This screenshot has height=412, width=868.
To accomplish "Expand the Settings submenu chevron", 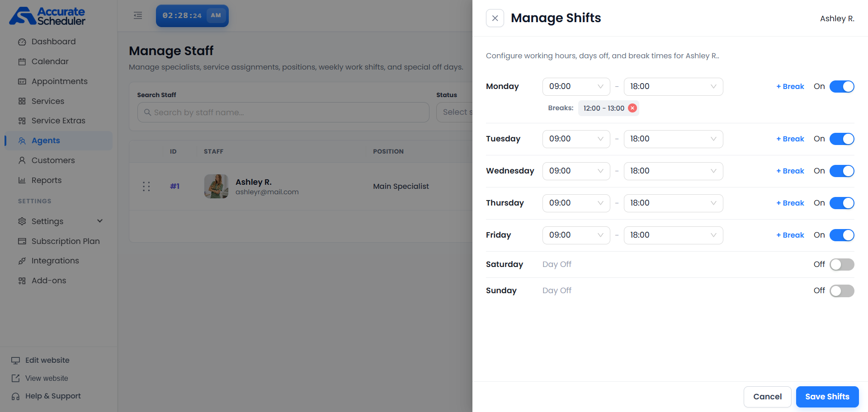I will [x=100, y=221].
